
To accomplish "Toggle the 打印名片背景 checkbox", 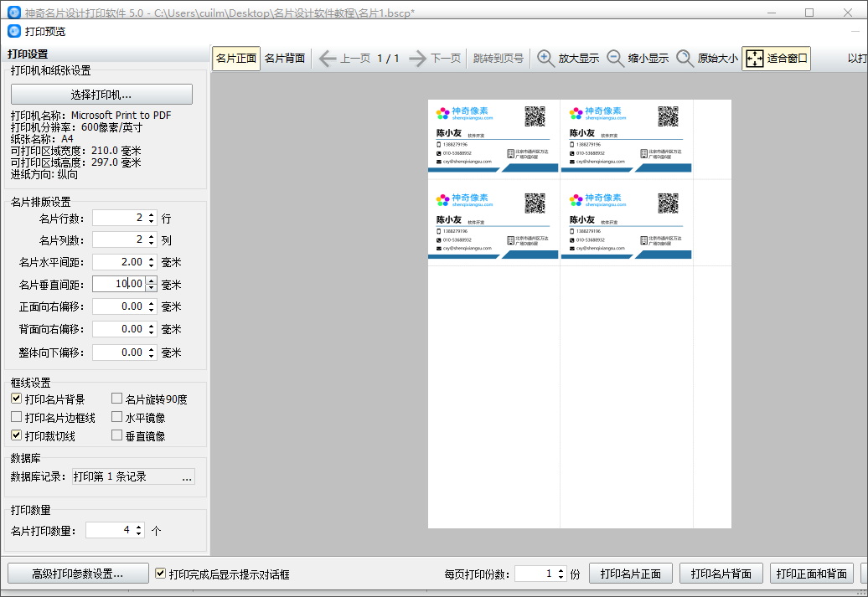I will click(x=17, y=399).
